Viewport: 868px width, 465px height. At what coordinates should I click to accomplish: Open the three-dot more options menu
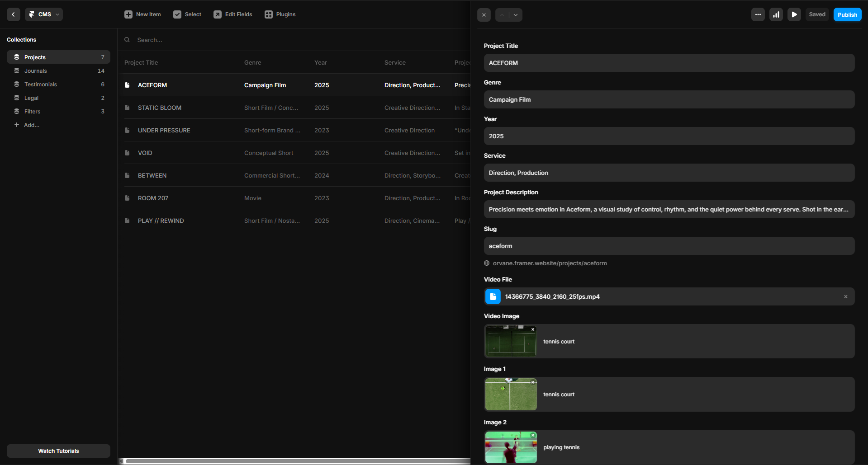tap(758, 14)
